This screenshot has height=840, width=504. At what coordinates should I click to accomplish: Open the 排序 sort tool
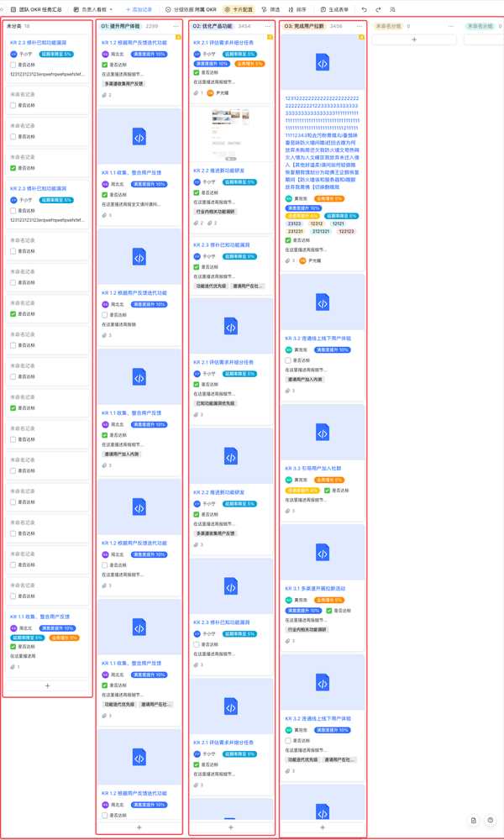pyautogui.click(x=297, y=9)
